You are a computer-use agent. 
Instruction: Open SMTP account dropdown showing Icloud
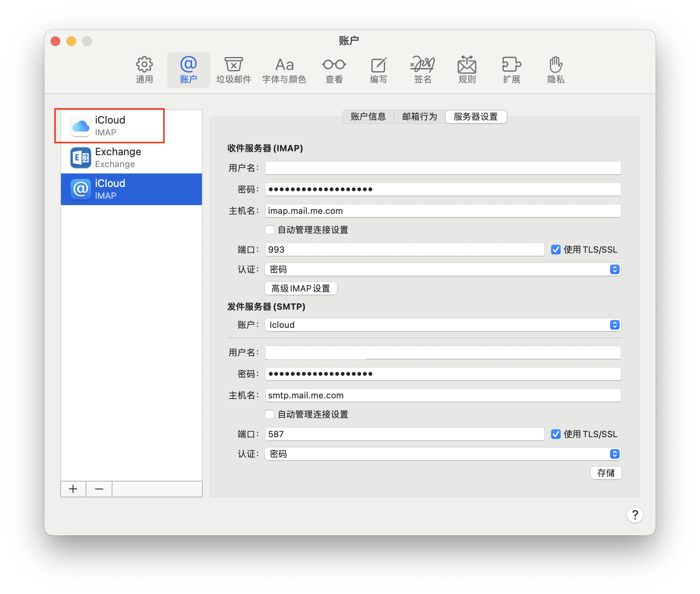(443, 325)
